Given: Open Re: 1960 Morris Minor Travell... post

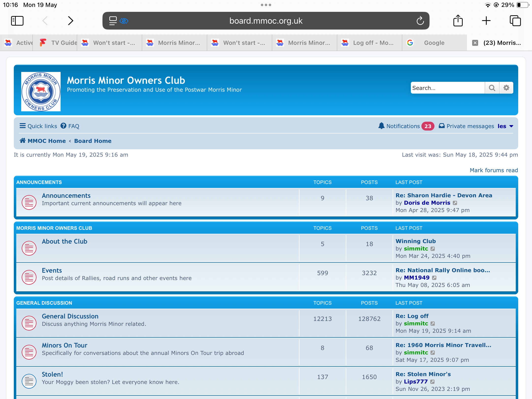Looking at the screenshot, I should (x=443, y=345).
